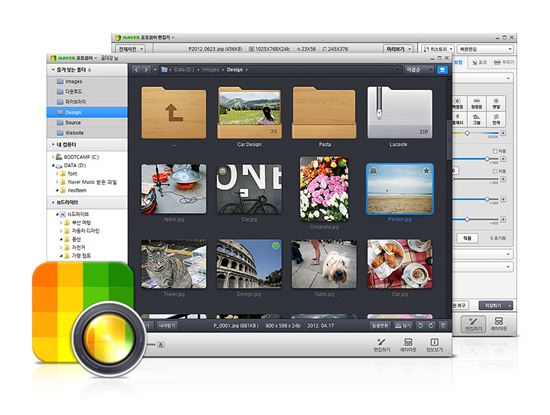The width and height of the screenshot is (550, 415).
Task: Open 정보보기 info panel in viewer bottom toolbar
Action: [x=434, y=345]
